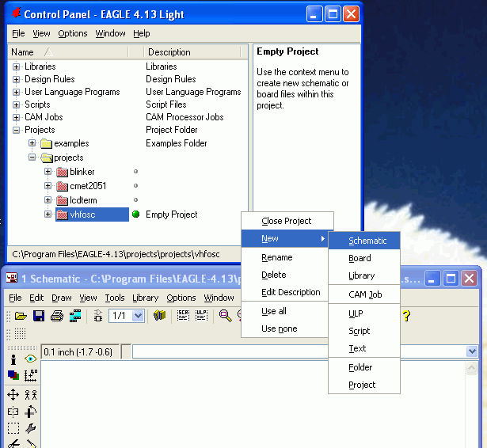This screenshot has height=448, width=487.
Task: Open the Display layers tool
Action: 13,375
